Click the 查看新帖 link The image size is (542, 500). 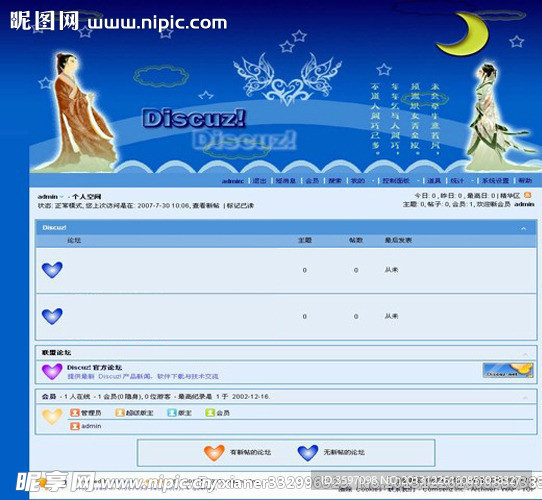pos(206,206)
